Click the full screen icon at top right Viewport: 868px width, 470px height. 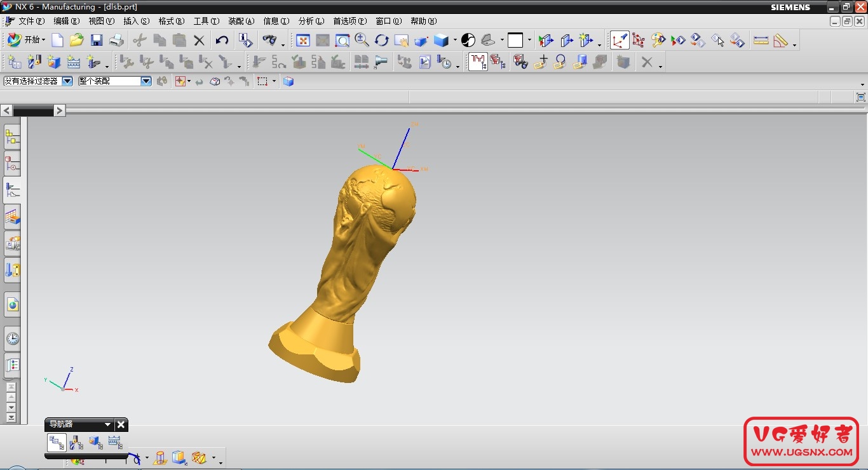click(861, 97)
